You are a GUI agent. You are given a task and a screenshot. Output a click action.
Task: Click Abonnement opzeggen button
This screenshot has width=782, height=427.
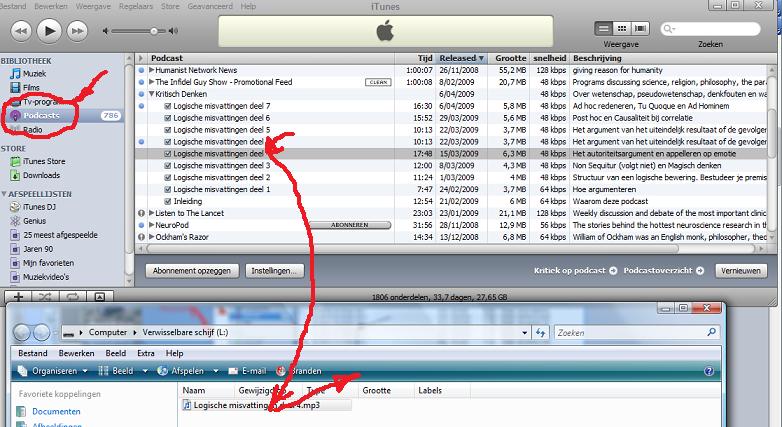[x=192, y=271]
